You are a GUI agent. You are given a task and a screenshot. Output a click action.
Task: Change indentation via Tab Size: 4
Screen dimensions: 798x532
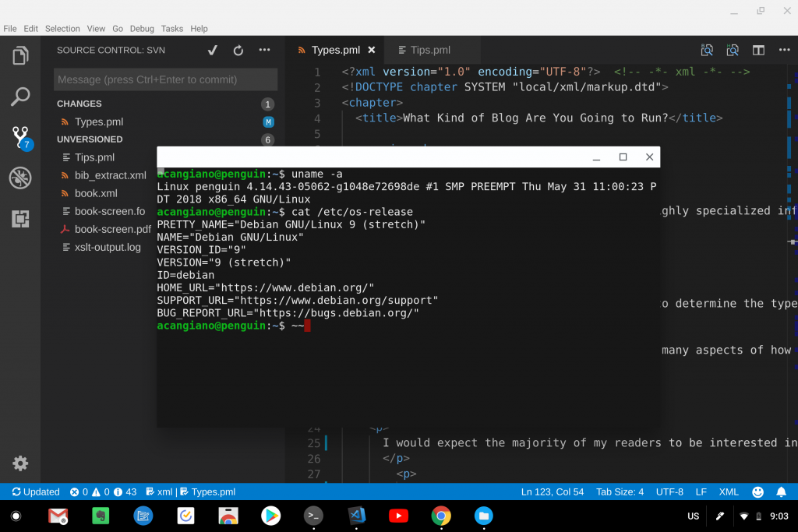[x=620, y=491]
